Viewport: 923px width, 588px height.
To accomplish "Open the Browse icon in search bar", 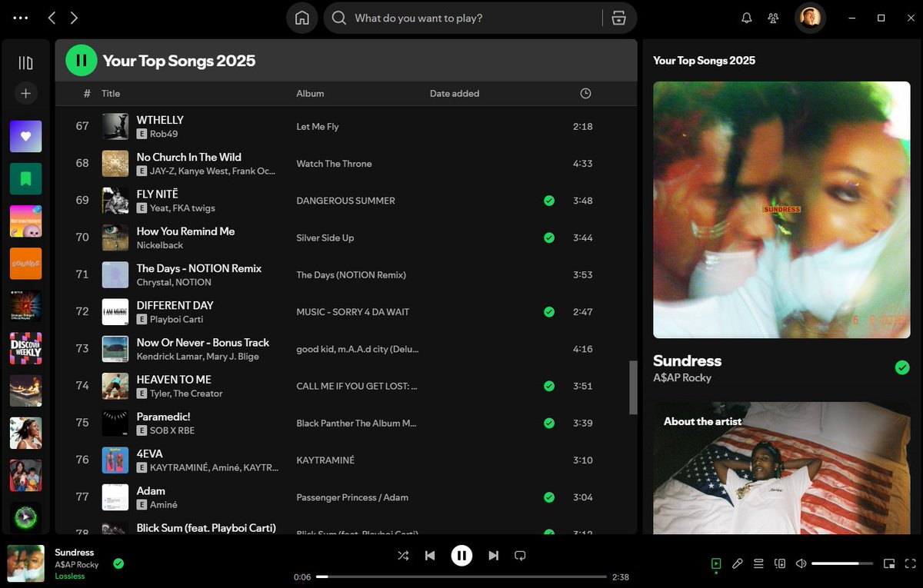I will pos(618,18).
